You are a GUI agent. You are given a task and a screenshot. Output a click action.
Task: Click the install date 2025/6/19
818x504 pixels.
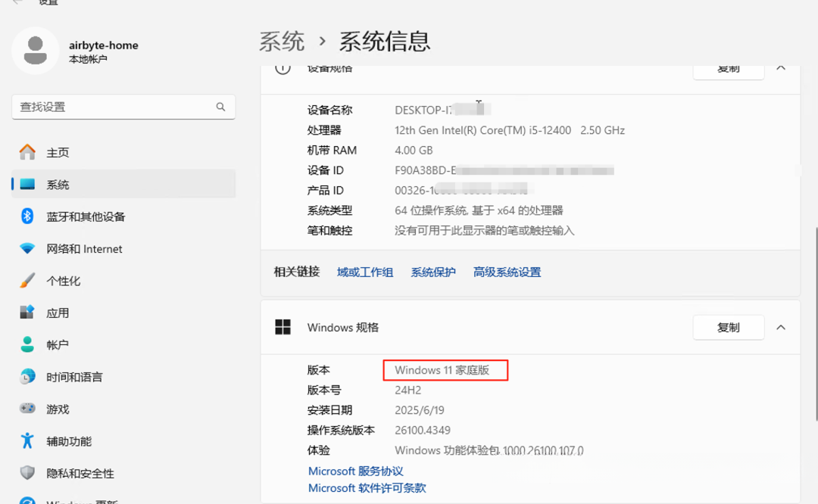click(420, 410)
